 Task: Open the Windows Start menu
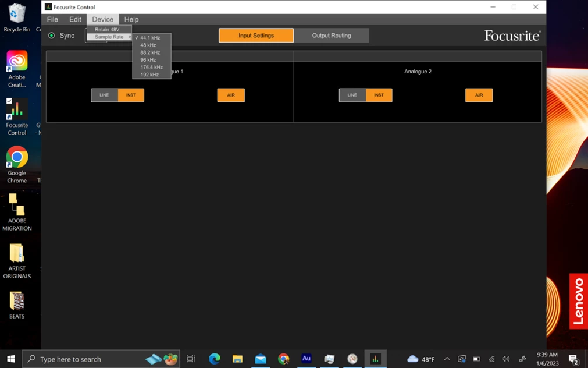[x=11, y=359]
